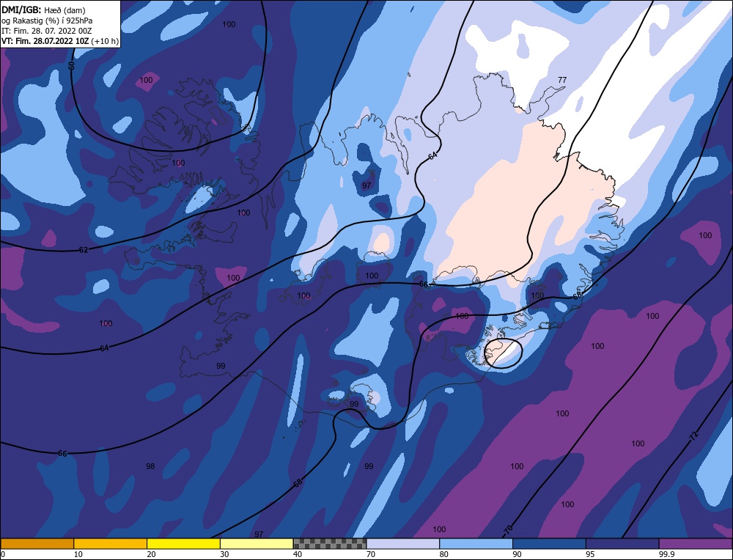Pick the light blue 80–90 legend swatch
Viewport: 733px width, 560px height.
pos(476,543)
